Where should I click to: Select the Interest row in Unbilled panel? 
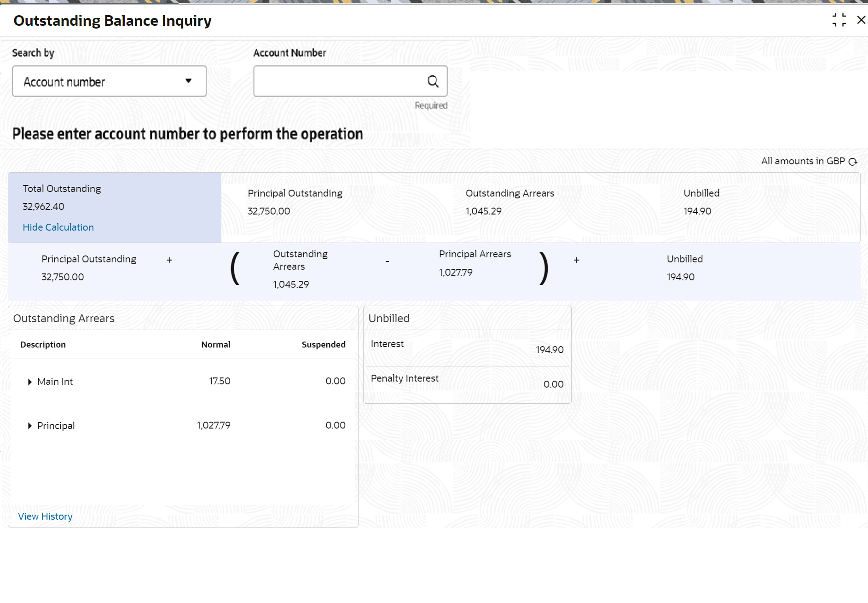pyautogui.click(x=467, y=348)
